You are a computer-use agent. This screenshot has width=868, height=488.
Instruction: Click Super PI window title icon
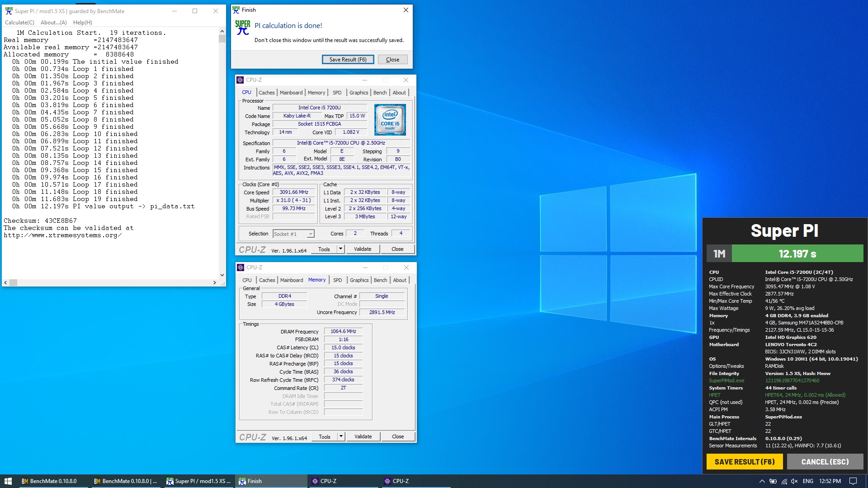pyautogui.click(x=9, y=11)
